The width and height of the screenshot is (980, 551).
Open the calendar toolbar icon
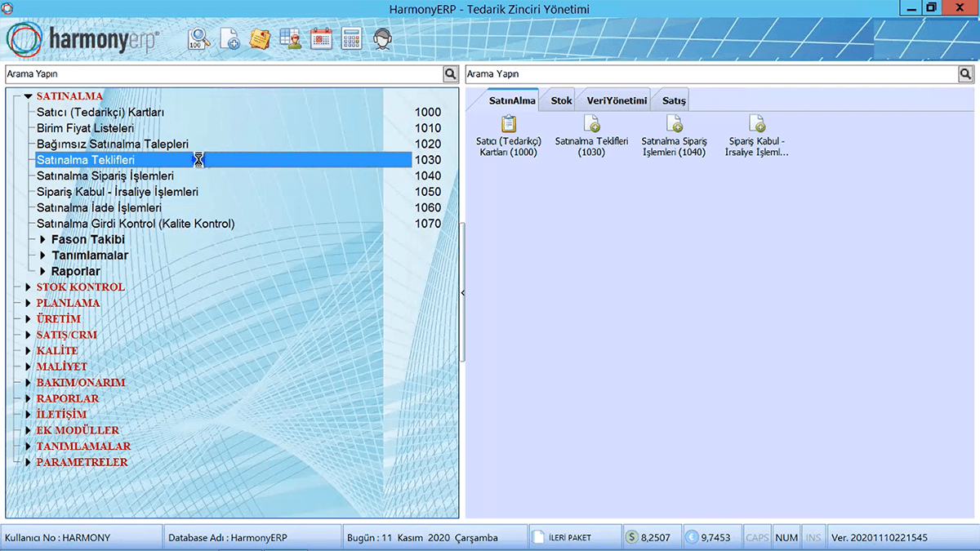[x=321, y=38]
